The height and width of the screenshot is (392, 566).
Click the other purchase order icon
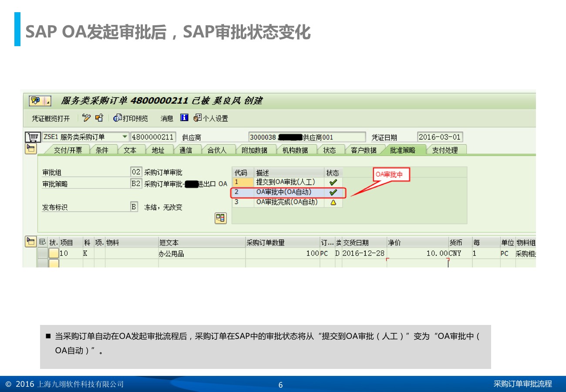[99, 118]
